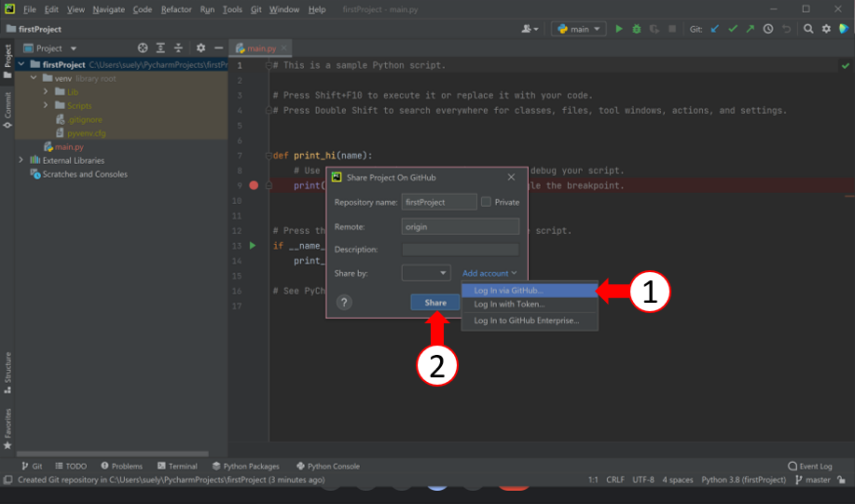Click the Stop square icon in the toolbar

(672, 29)
